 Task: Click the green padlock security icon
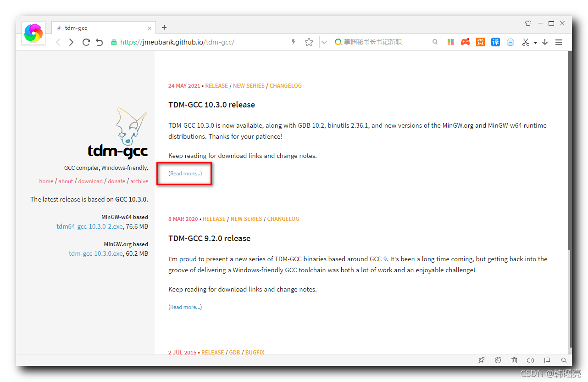pyautogui.click(x=114, y=42)
